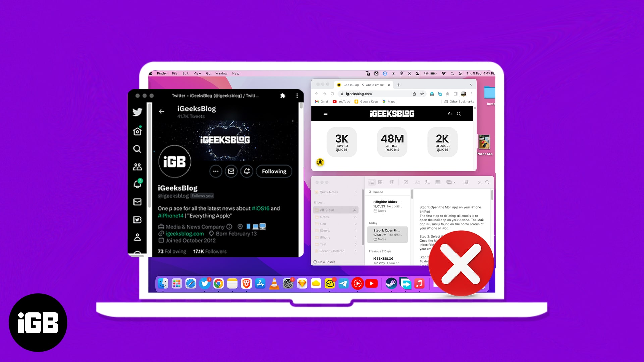Select the checklist toolbar icon in Notes

point(427,182)
